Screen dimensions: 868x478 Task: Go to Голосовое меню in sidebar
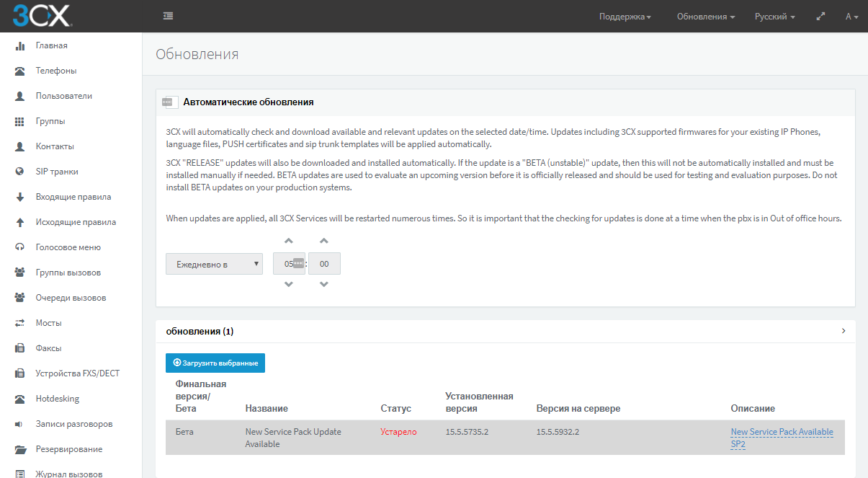[x=68, y=247]
